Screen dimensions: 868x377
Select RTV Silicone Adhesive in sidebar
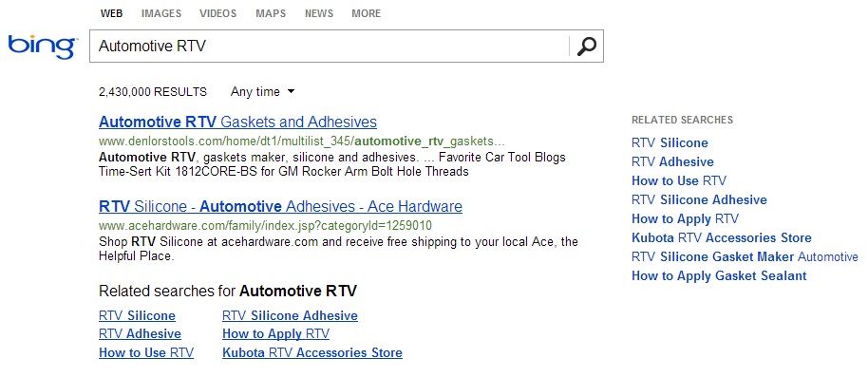[699, 199]
